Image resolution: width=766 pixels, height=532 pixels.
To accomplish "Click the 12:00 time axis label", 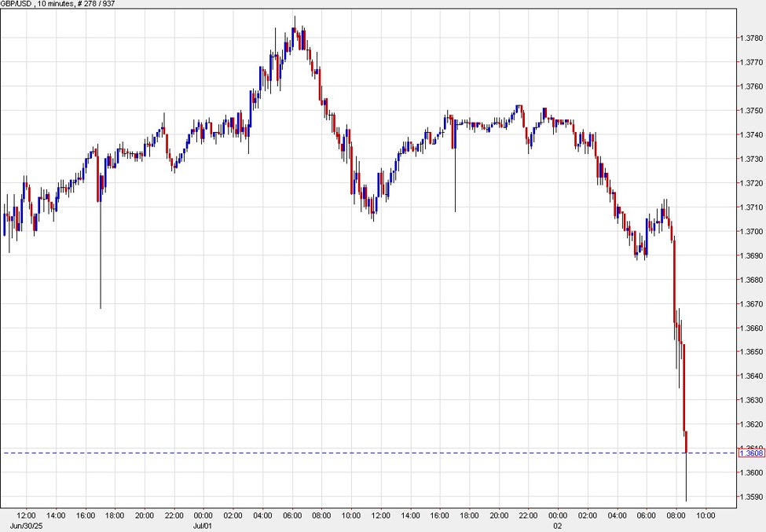I will (25, 515).
